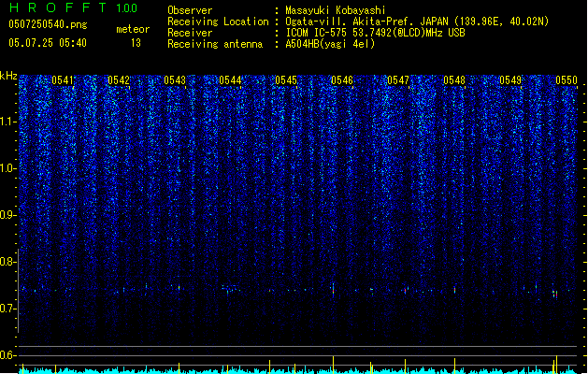Click the 0541 time marker
The image size is (588, 374).
(x=63, y=80)
